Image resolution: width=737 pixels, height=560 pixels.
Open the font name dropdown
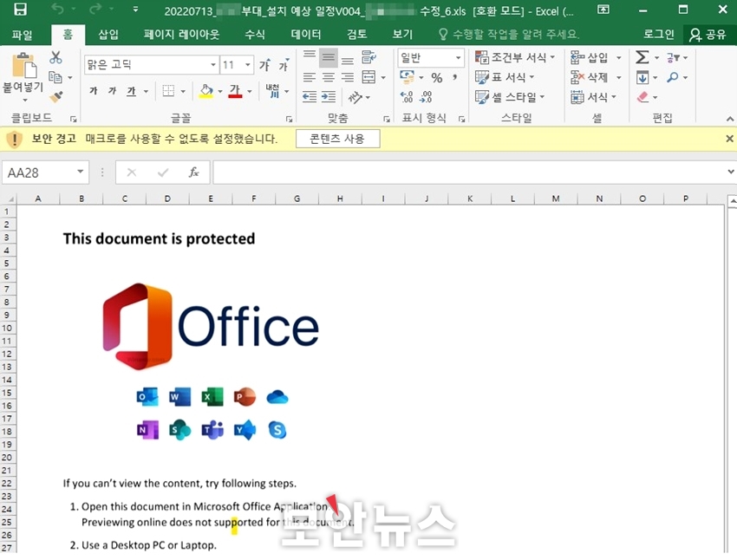pos(213,65)
